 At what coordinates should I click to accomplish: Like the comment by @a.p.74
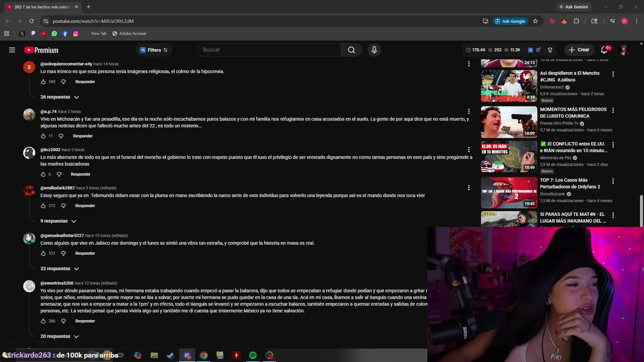point(43,136)
